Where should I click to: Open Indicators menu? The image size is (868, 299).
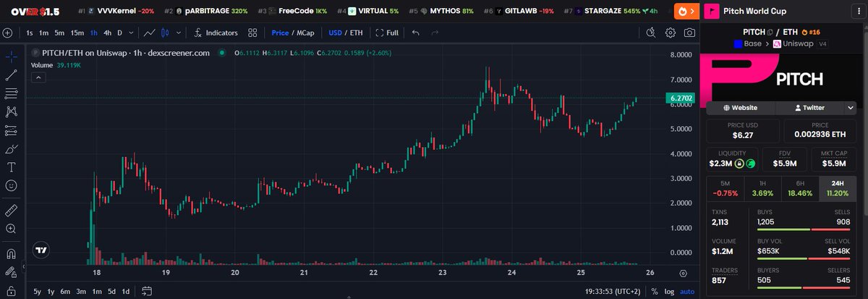pyautogui.click(x=216, y=33)
